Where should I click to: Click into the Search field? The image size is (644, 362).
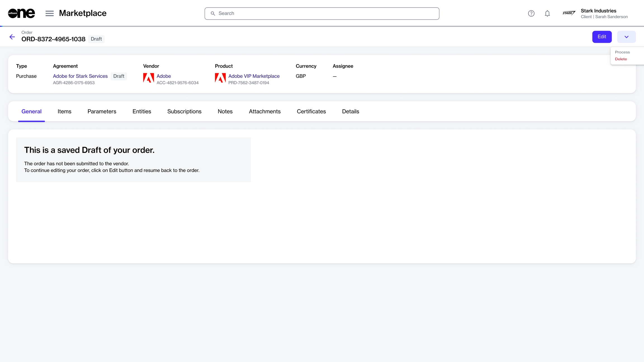[x=321, y=13]
